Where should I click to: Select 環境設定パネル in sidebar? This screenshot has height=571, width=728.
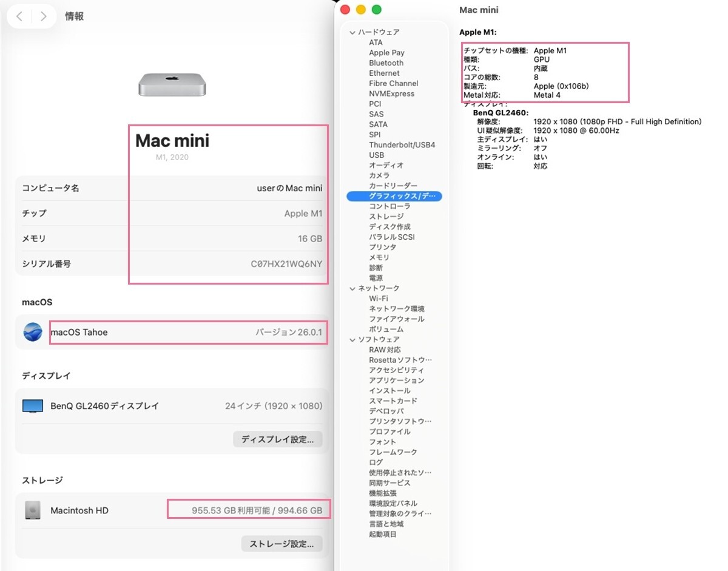pos(393,504)
